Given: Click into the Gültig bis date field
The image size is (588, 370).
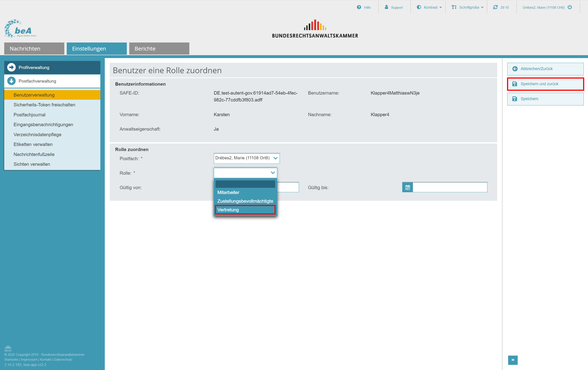Looking at the screenshot, I should [450, 187].
